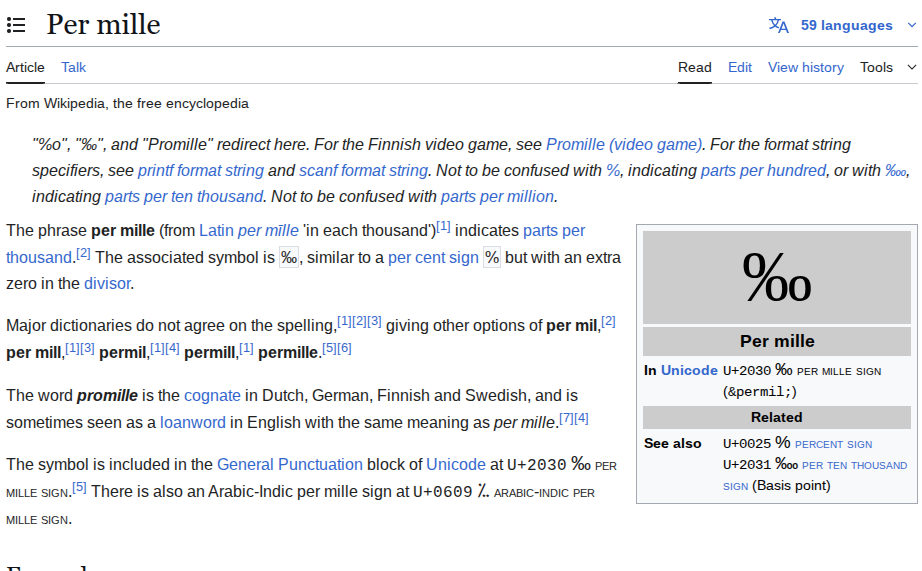This screenshot has height=571, width=922.
Task: Click the 'per mīlle' italic Latin link
Action: (x=268, y=231)
